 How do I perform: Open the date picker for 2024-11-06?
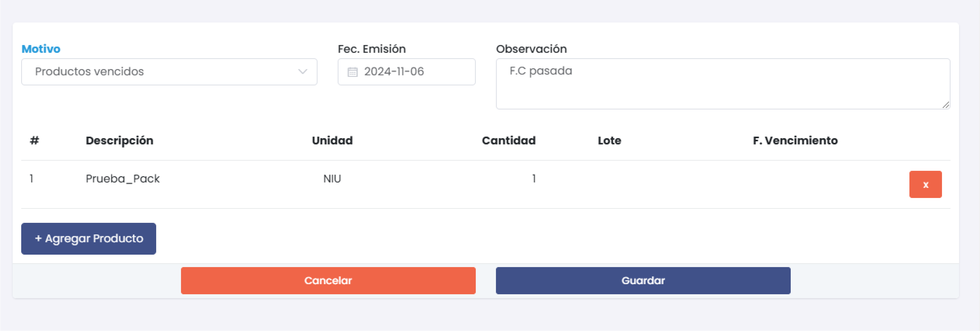point(406,72)
